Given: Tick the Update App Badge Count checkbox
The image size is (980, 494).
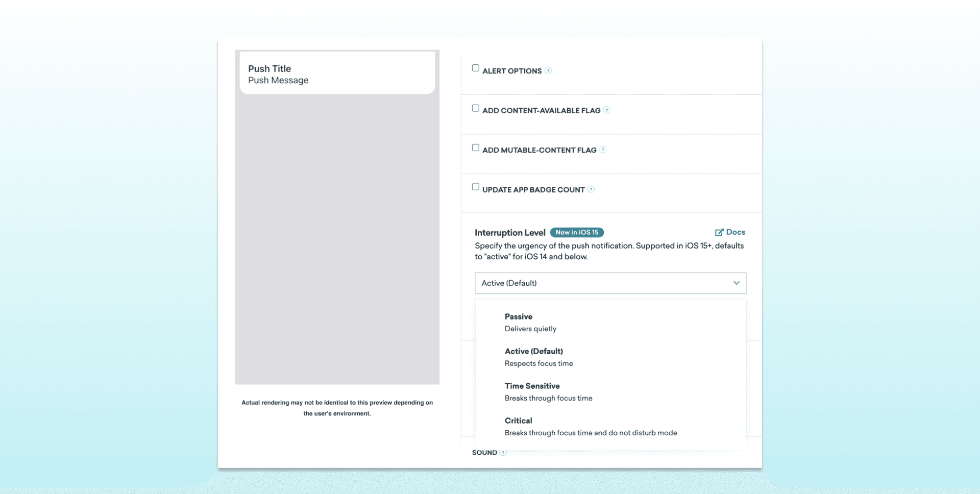Looking at the screenshot, I should [x=476, y=187].
